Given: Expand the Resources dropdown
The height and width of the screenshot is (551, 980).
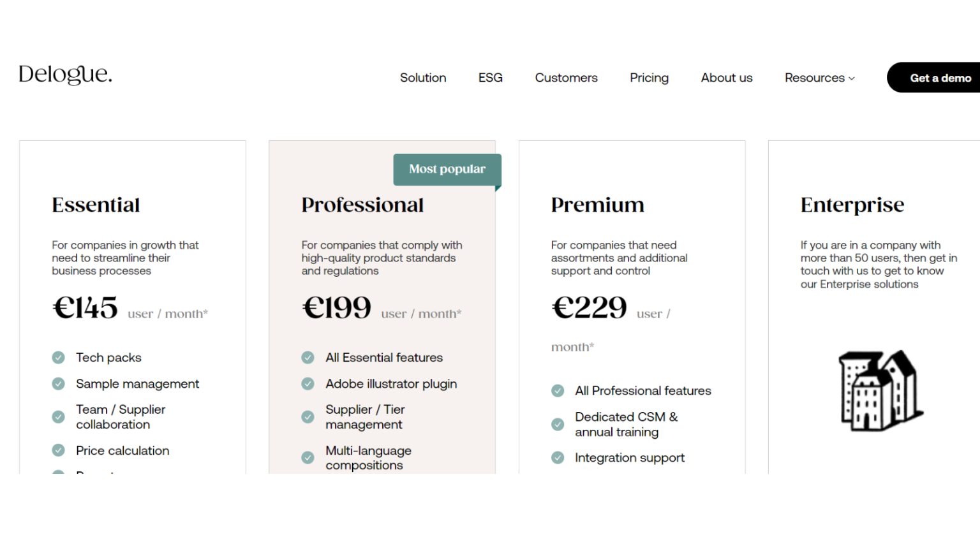Looking at the screenshot, I should (x=819, y=77).
